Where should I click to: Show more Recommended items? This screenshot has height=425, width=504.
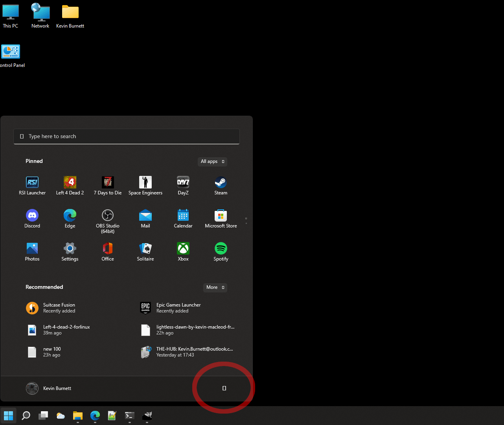coord(215,287)
